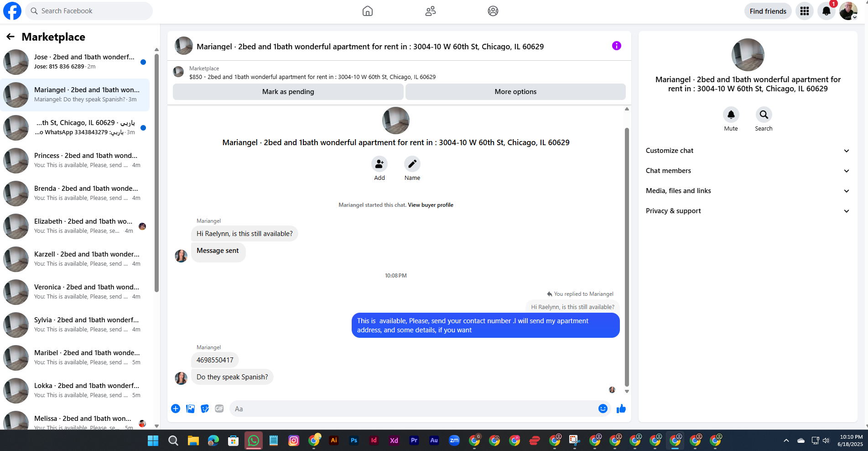Viewport: 868px width, 451px height.
Task: Search in conversation using magnifier icon
Action: [764, 115]
